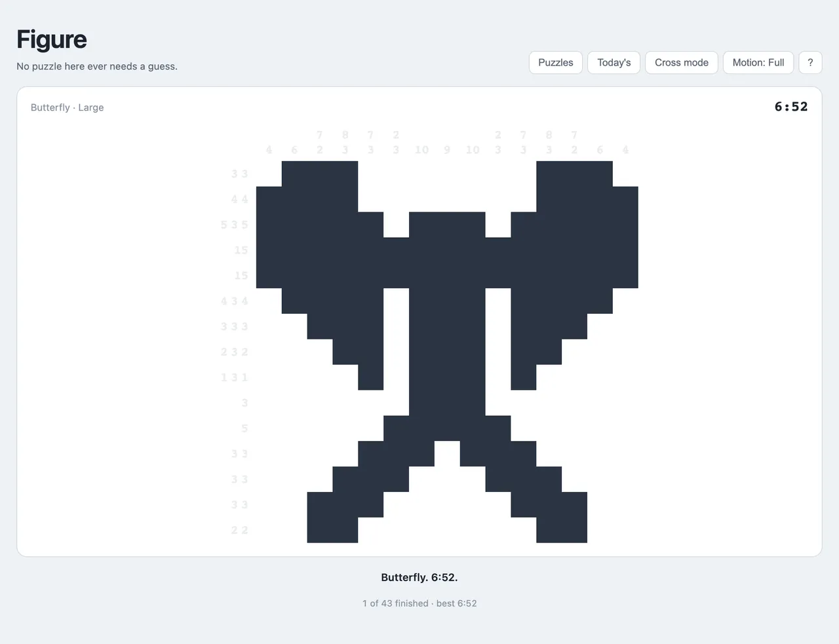Viewport: 839px width, 644px height.
Task: Click the '5 3 5' row clue
Action: tap(235, 225)
